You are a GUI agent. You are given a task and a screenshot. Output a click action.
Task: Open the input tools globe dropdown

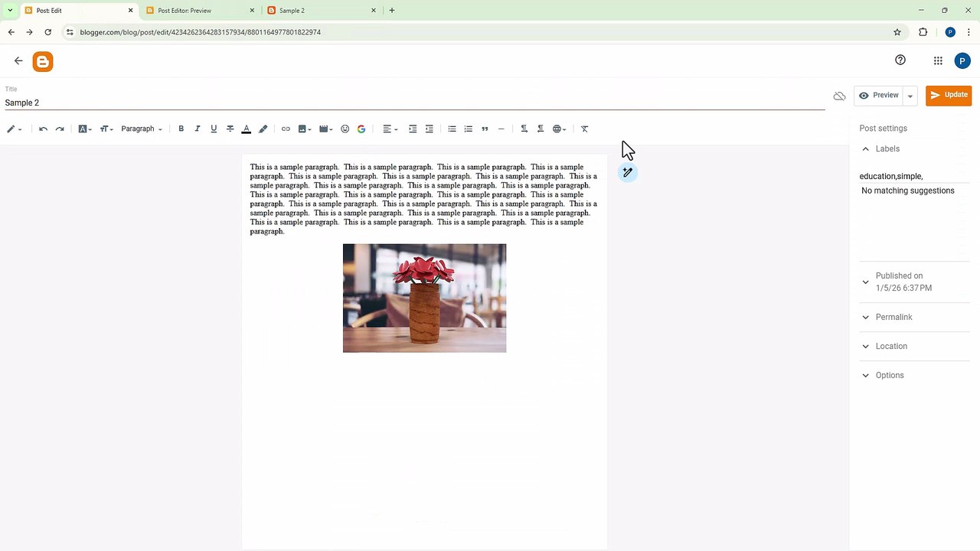tap(560, 129)
